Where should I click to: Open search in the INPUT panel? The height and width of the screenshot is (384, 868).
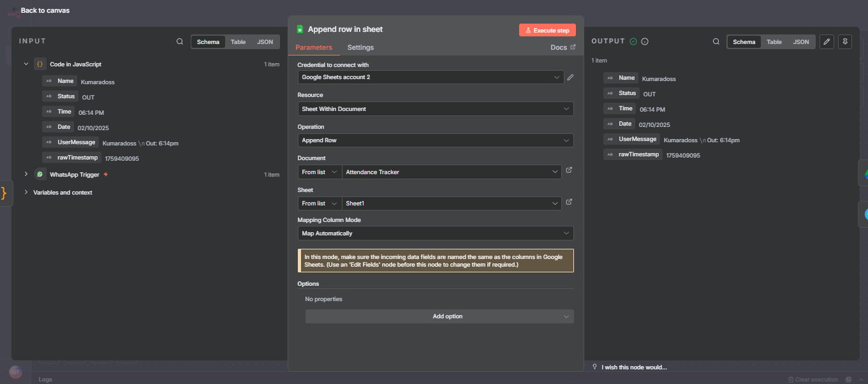[179, 41]
